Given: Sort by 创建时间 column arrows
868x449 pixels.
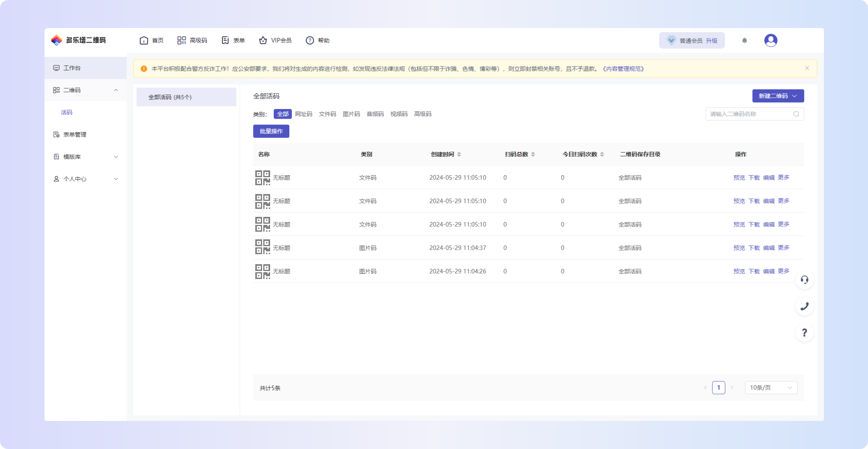Looking at the screenshot, I should tap(459, 154).
